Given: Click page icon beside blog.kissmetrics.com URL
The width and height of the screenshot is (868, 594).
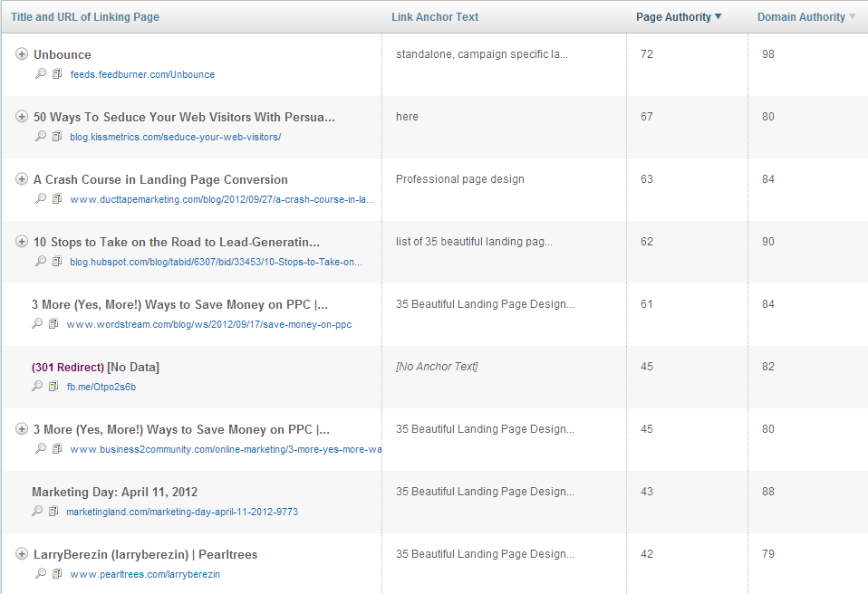Looking at the screenshot, I should click(57, 136).
